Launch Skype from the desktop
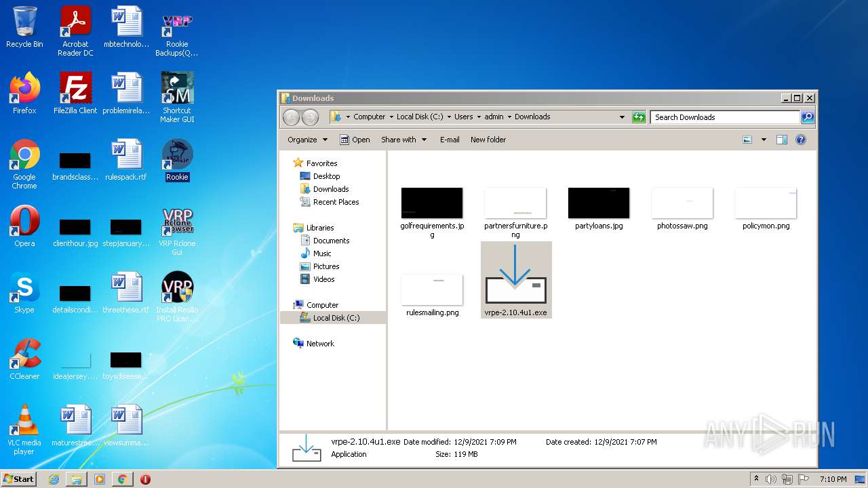Screen dimensions: 868x488 (x=24, y=293)
